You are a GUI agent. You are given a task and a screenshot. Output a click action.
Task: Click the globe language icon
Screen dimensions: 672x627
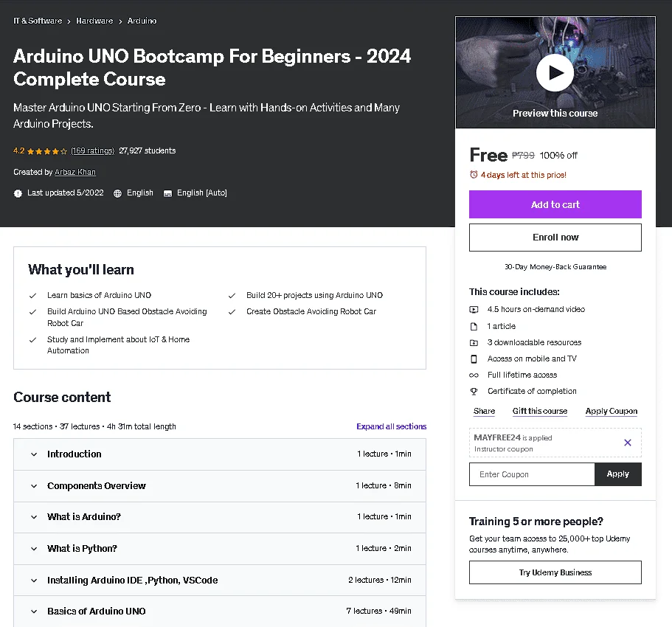[x=117, y=193]
